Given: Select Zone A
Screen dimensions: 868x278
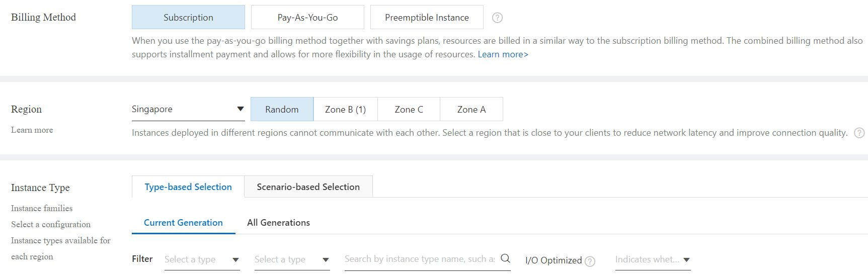Looking at the screenshot, I should click(471, 109).
